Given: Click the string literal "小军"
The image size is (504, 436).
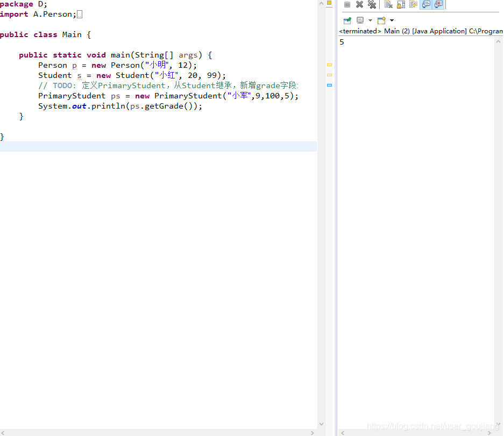Looking at the screenshot, I should point(239,96).
